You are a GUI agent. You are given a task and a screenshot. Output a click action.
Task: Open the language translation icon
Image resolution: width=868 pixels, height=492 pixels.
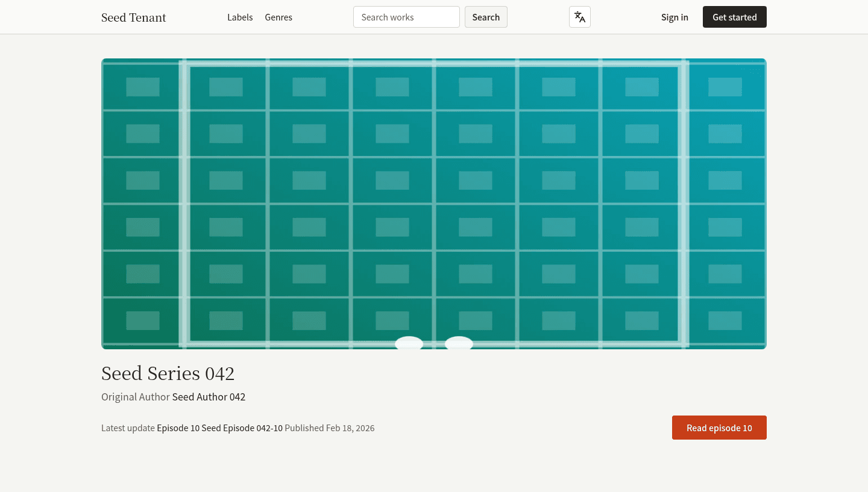(579, 17)
